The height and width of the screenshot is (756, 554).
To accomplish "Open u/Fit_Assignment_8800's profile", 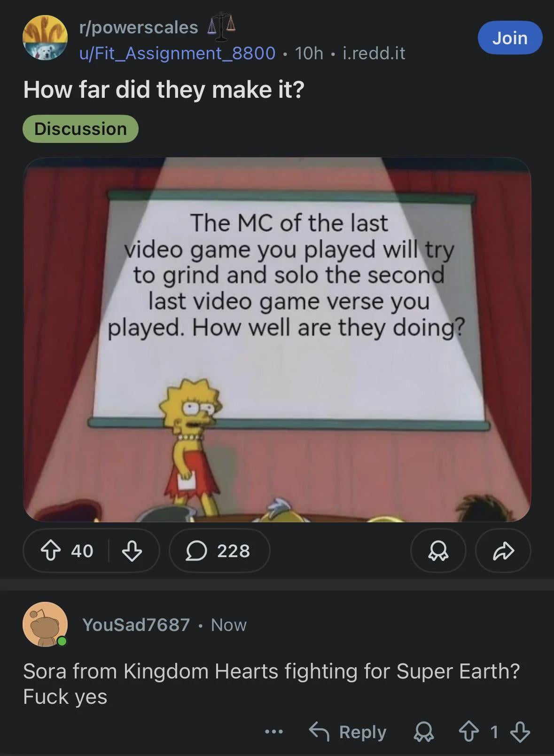I will tap(177, 53).
